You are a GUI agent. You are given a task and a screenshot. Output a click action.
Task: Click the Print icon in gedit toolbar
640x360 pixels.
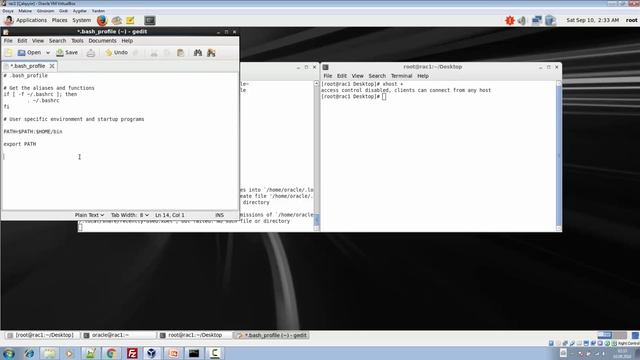point(91,53)
